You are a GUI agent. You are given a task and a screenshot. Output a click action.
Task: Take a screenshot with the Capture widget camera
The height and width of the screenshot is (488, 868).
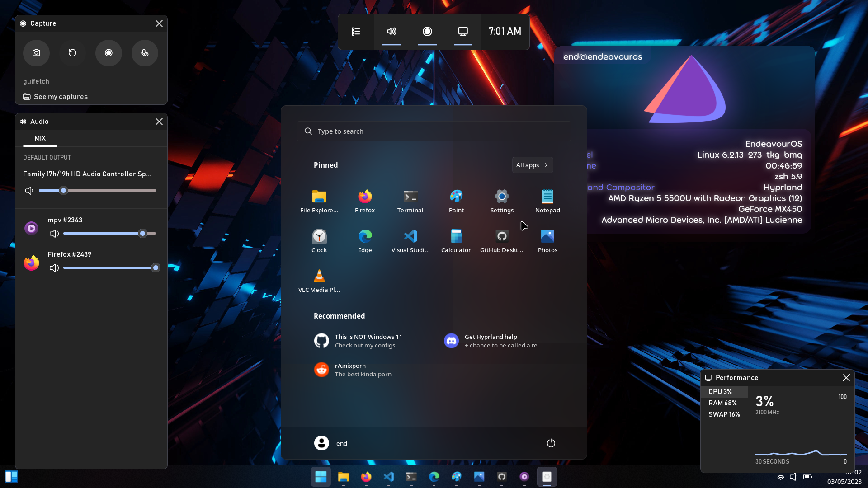pyautogui.click(x=36, y=53)
